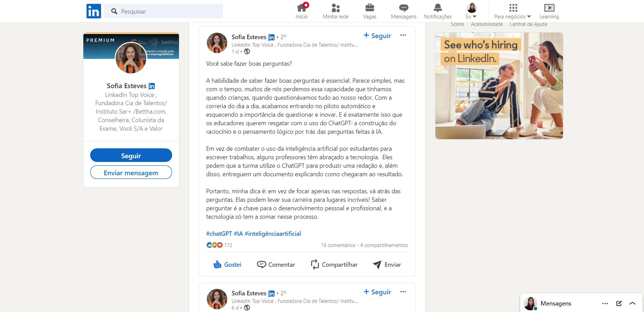Click Enviar mensagem button

pyautogui.click(x=131, y=173)
